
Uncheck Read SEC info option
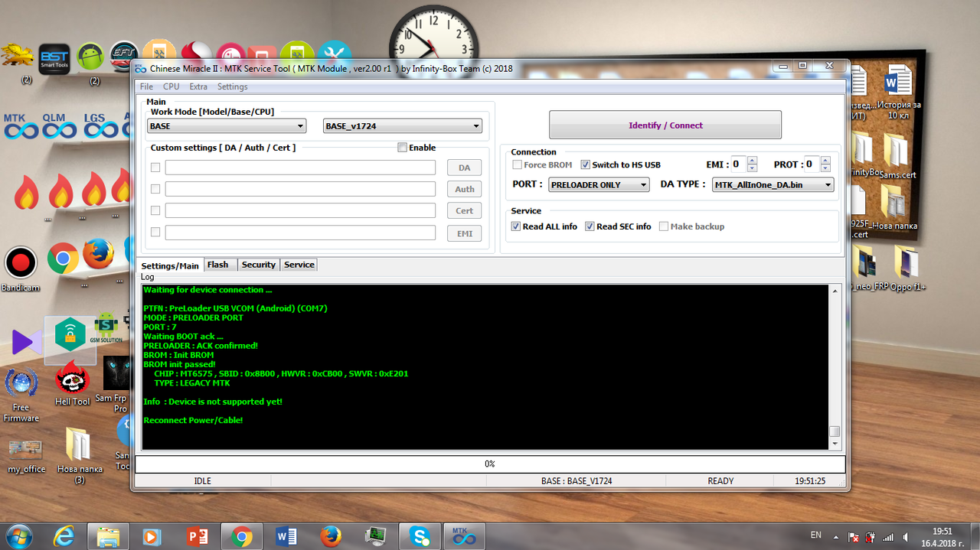pyautogui.click(x=590, y=226)
